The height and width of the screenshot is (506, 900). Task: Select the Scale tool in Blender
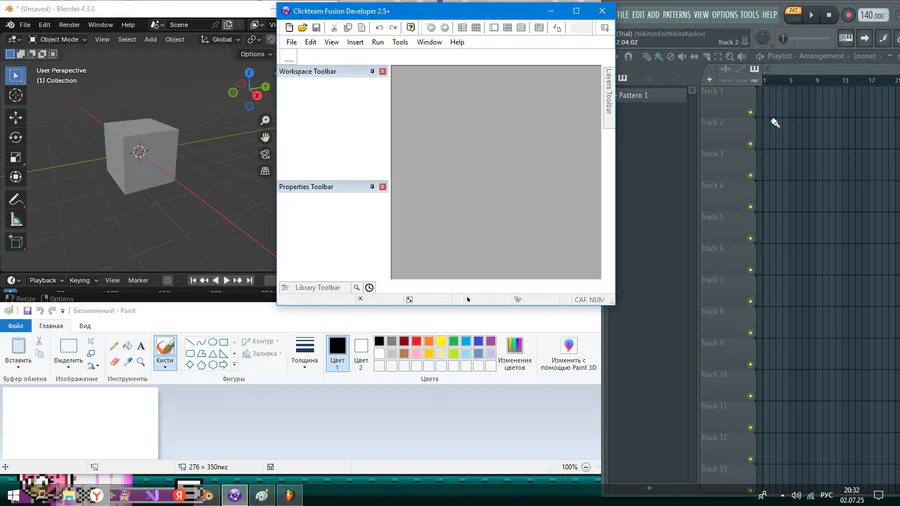(x=15, y=158)
